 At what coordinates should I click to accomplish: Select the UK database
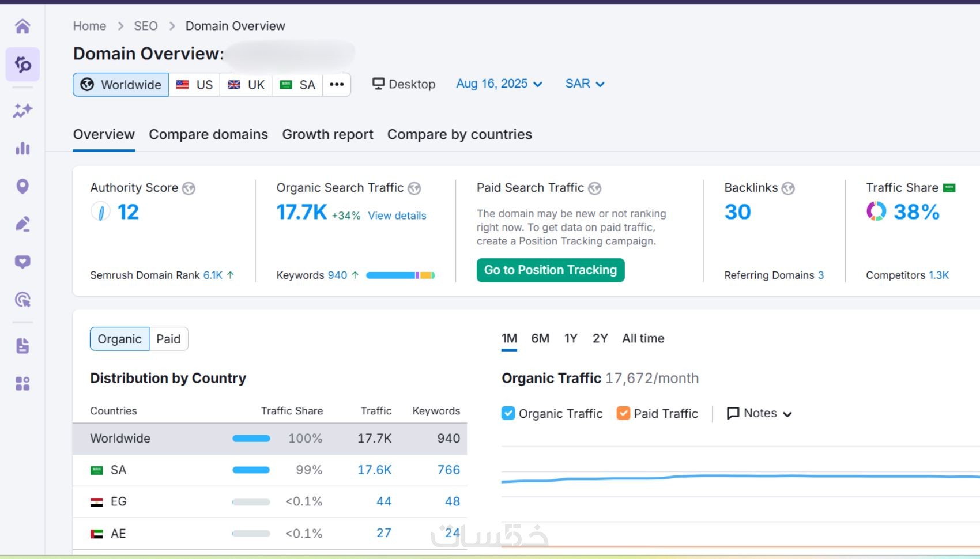click(x=246, y=85)
